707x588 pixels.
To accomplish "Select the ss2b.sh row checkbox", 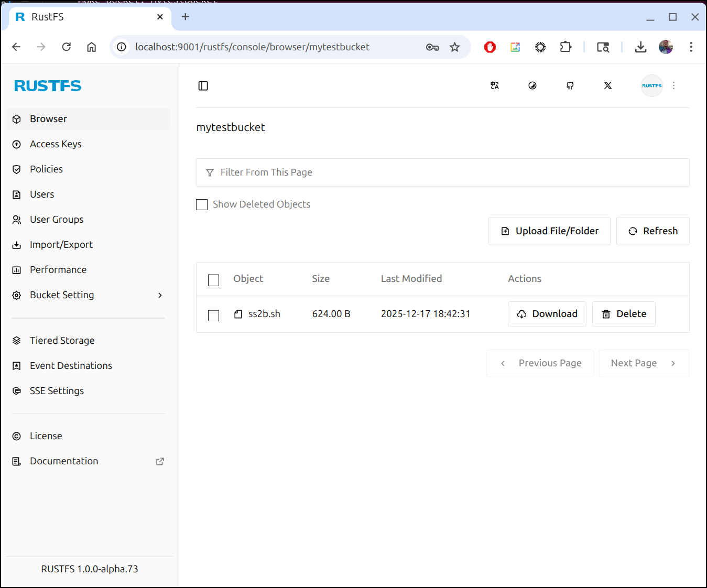I will 213,315.
